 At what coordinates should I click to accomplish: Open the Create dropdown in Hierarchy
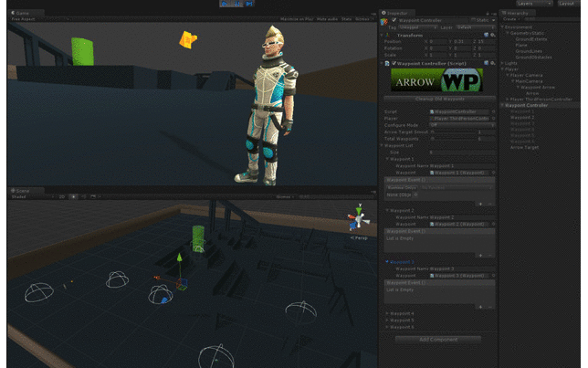pos(511,19)
